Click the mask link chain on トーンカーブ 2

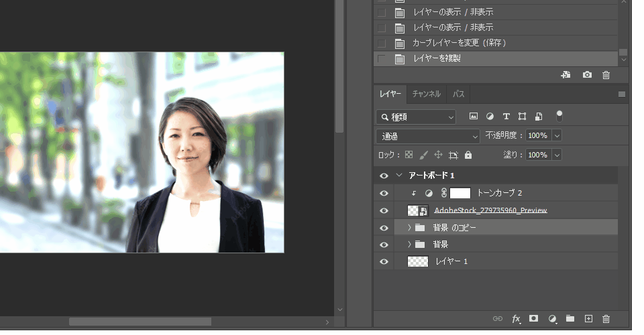(443, 193)
